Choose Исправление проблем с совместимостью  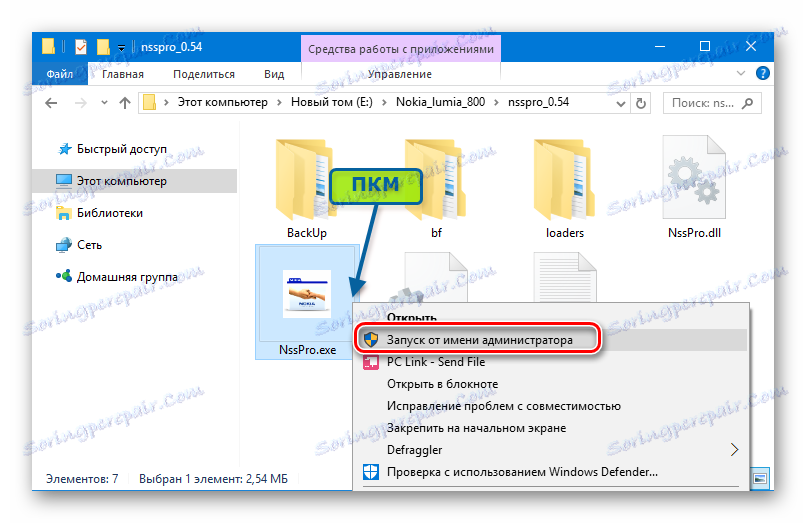pos(551,406)
